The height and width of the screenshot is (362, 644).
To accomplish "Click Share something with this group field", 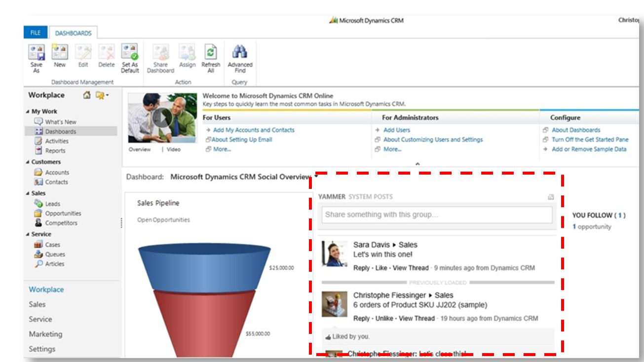I will 437,215.
